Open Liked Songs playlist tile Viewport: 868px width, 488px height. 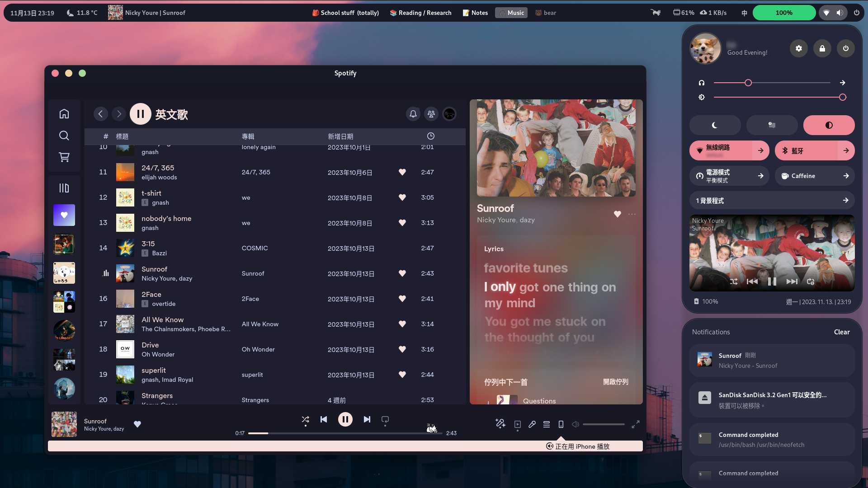pos(64,215)
